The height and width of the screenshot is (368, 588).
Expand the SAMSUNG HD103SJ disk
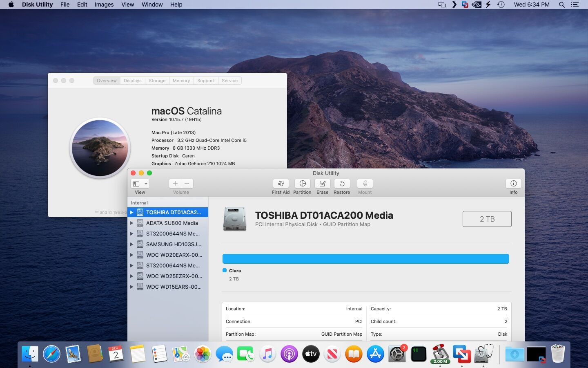131,244
